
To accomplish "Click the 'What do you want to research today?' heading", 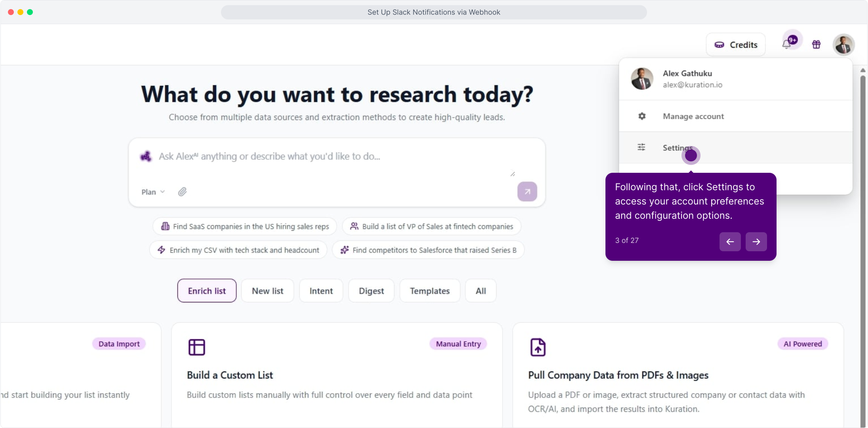I will click(x=337, y=95).
